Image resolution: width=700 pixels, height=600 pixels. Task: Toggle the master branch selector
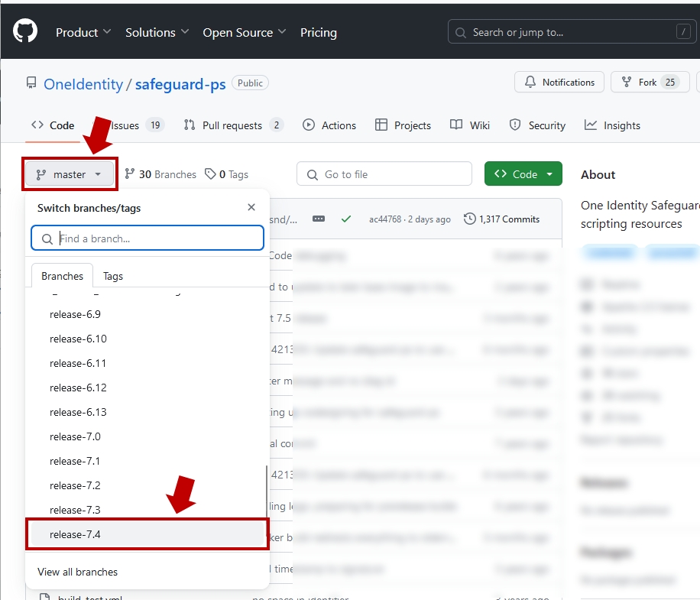pos(70,174)
